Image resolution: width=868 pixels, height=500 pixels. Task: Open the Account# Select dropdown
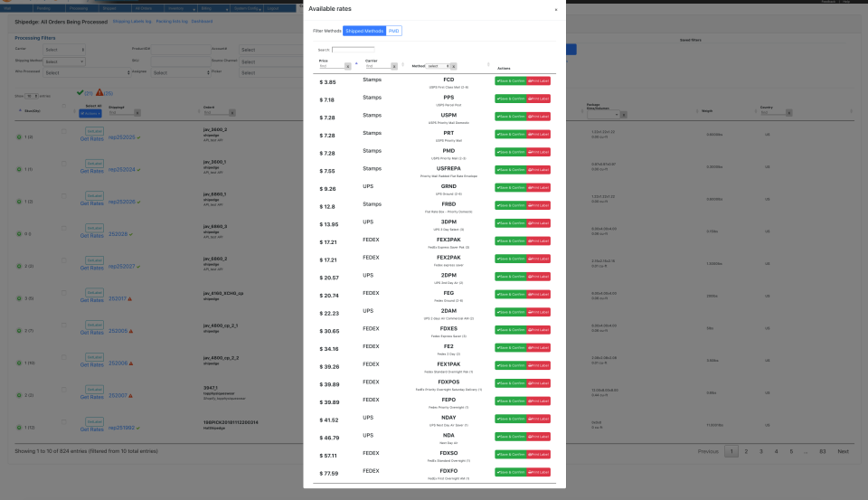(271, 50)
